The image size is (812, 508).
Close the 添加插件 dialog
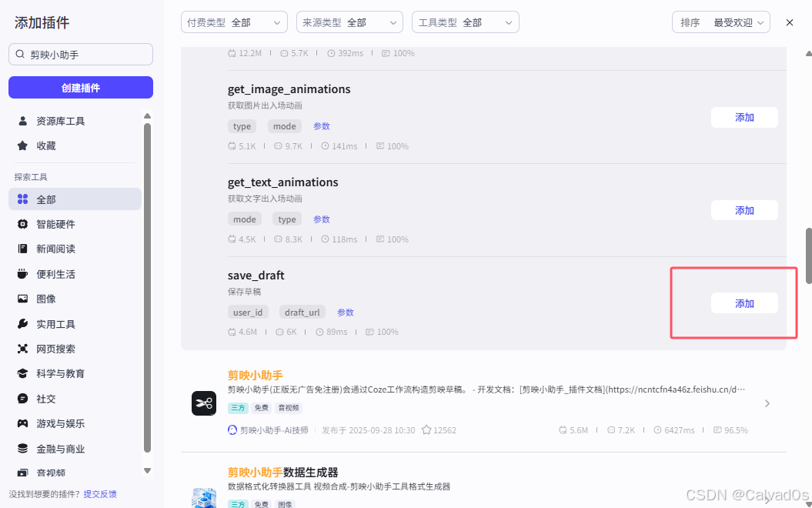(x=789, y=22)
